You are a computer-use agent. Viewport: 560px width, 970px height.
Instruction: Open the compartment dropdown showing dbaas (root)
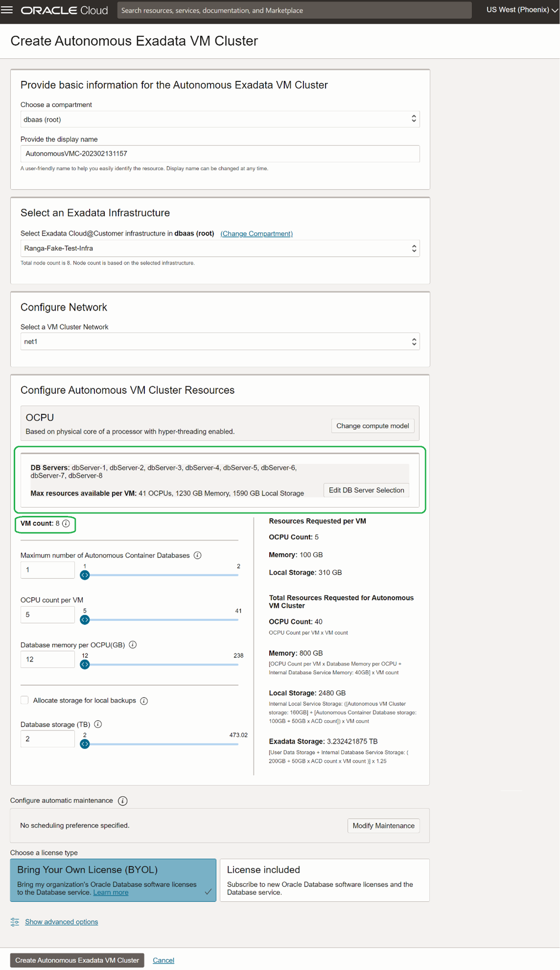pyautogui.click(x=220, y=120)
